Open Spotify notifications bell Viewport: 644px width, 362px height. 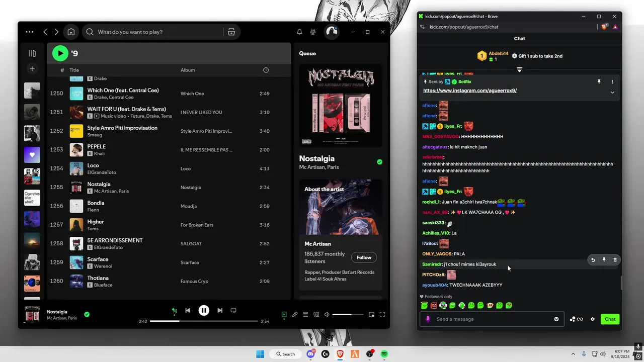(x=299, y=32)
